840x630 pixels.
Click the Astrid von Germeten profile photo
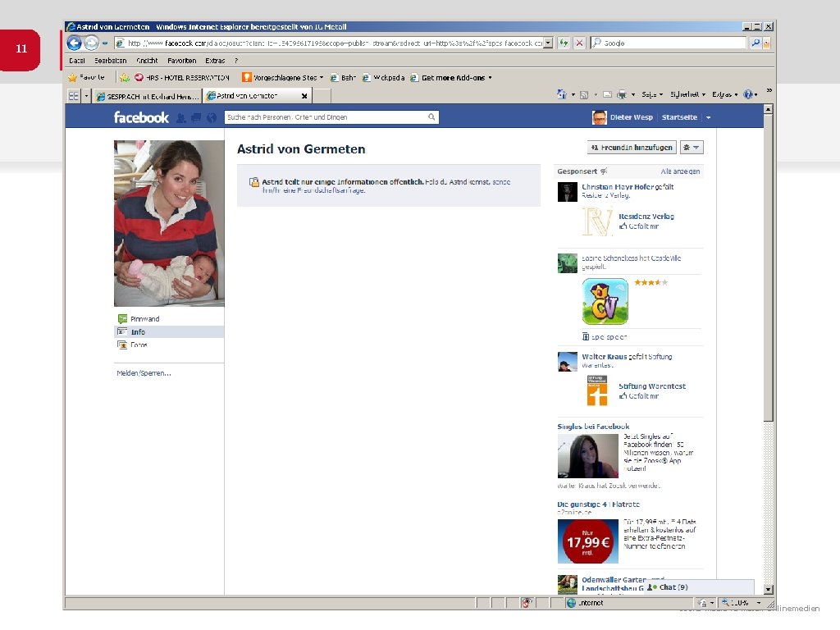pyautogui.click(x=169, y=223)
